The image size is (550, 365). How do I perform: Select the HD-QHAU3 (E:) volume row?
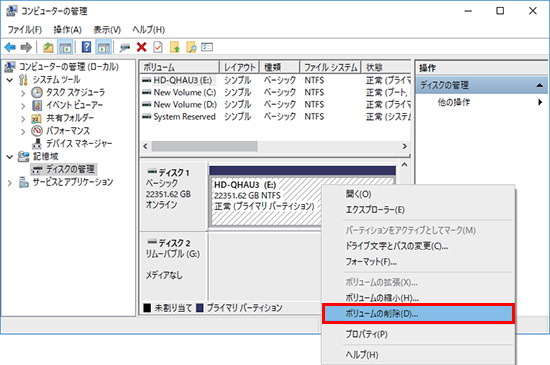coord(275,80)
